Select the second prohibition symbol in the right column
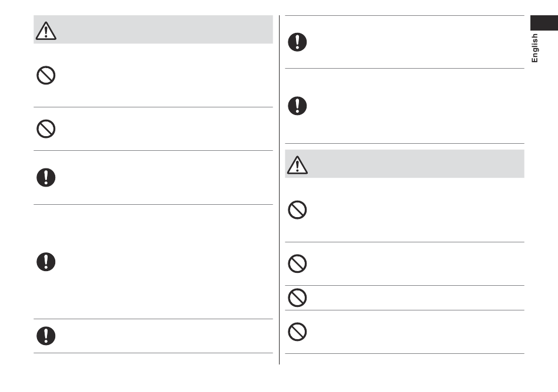 297,263
